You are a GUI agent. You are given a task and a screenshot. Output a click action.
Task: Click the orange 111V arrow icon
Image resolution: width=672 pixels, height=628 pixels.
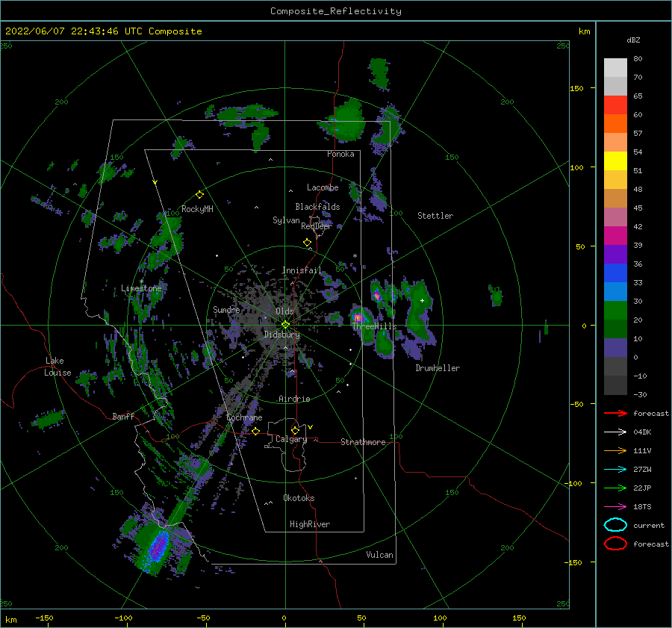point(615,450)
